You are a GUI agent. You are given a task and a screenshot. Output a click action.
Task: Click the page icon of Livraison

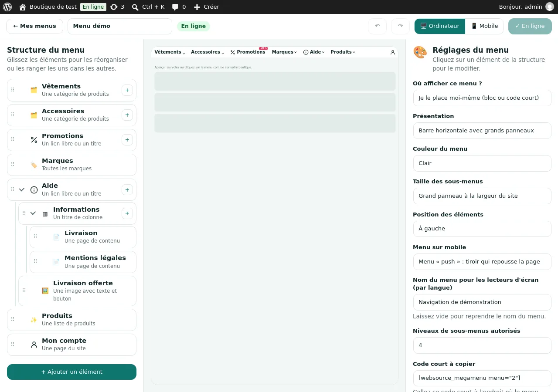coord(57,237)
